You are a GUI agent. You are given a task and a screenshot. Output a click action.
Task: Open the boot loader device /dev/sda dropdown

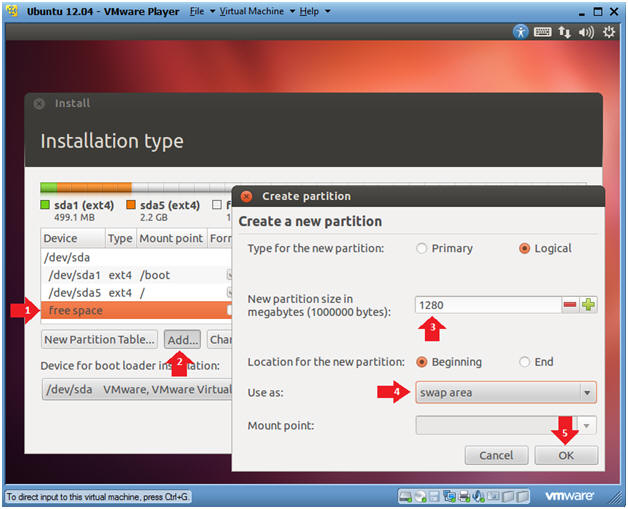(x=137, y=389)
